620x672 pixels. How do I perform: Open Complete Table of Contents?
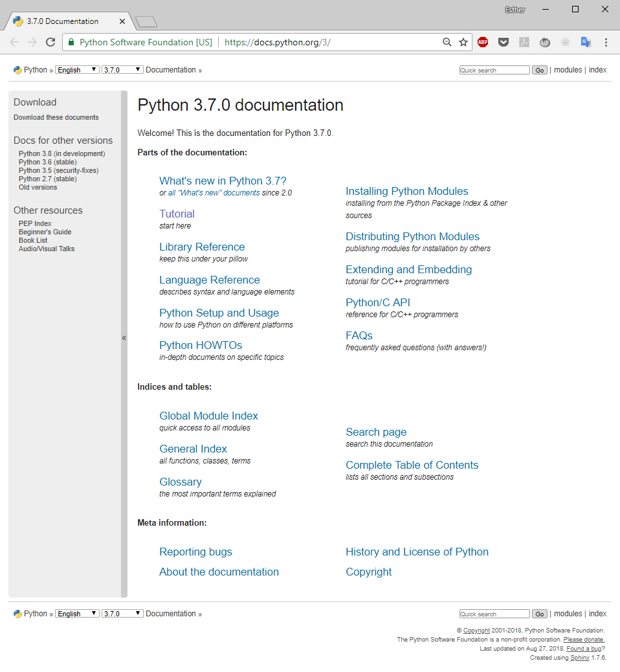pos(412,465)
